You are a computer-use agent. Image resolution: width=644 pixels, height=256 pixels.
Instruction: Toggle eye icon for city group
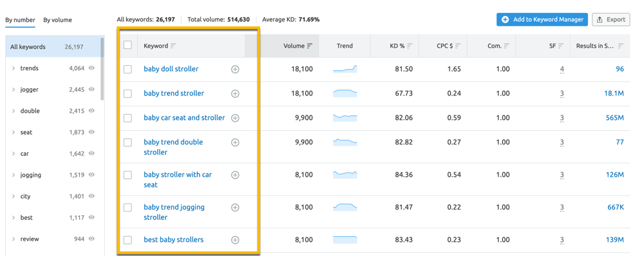click(91, 196)
